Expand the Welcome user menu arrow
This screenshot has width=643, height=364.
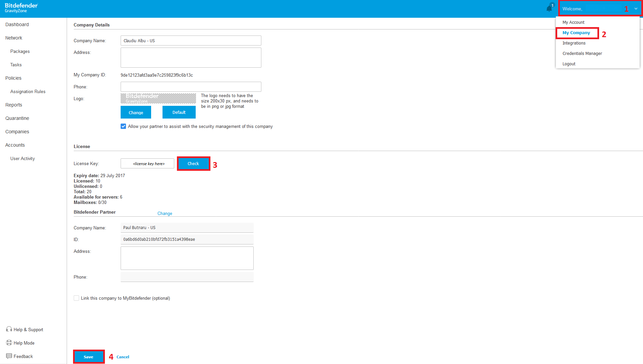[636, 9]
